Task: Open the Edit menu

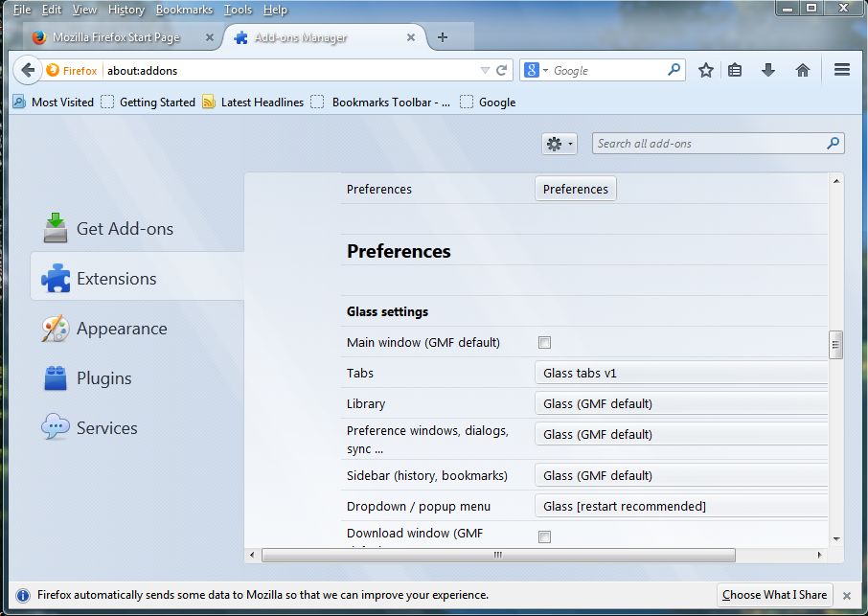Action: click(x=52, y=10)
